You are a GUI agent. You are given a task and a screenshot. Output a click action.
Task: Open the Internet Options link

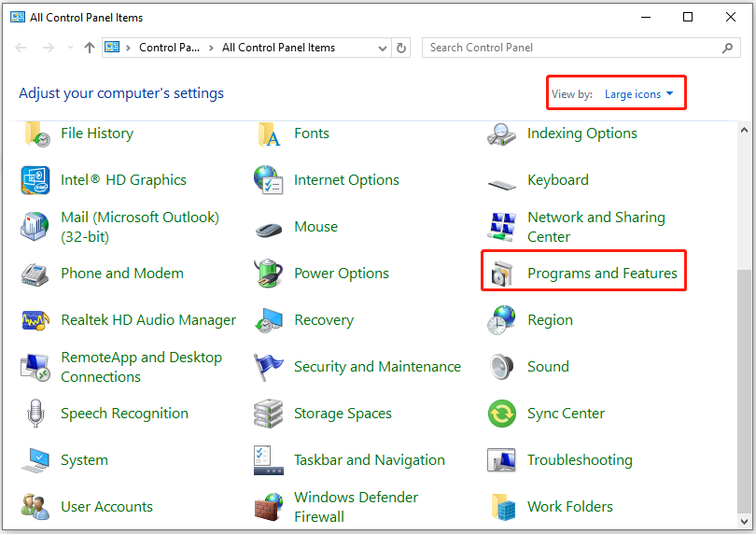click(x=346, y=180)
